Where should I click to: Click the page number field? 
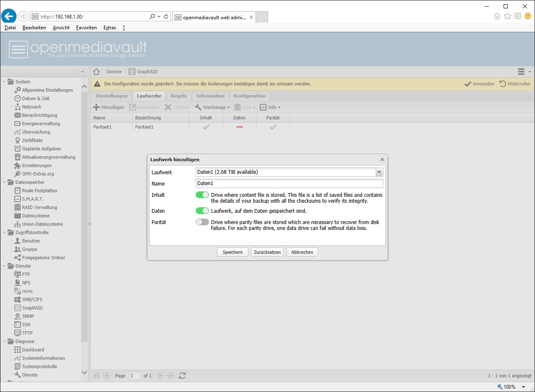pos(135,376)
